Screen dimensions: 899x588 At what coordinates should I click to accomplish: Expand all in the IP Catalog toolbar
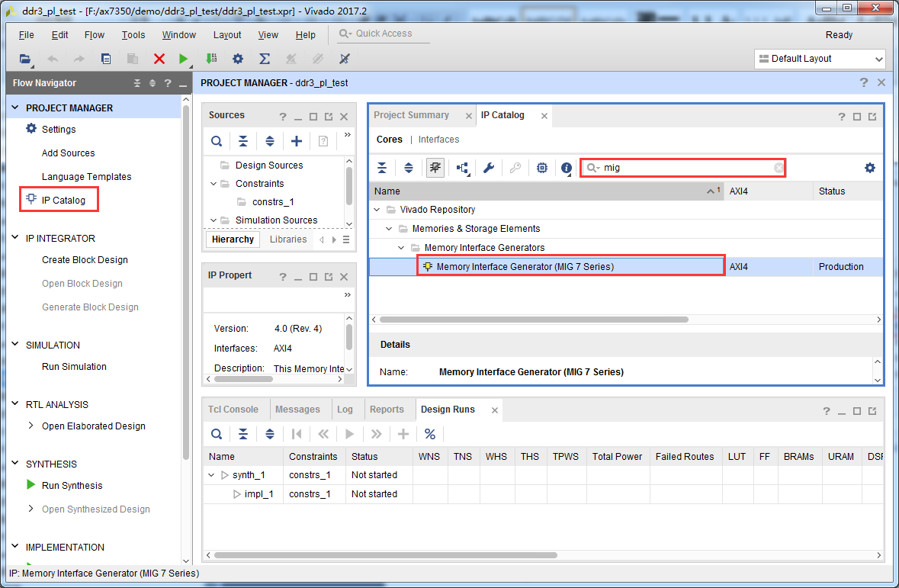[408, 168]
